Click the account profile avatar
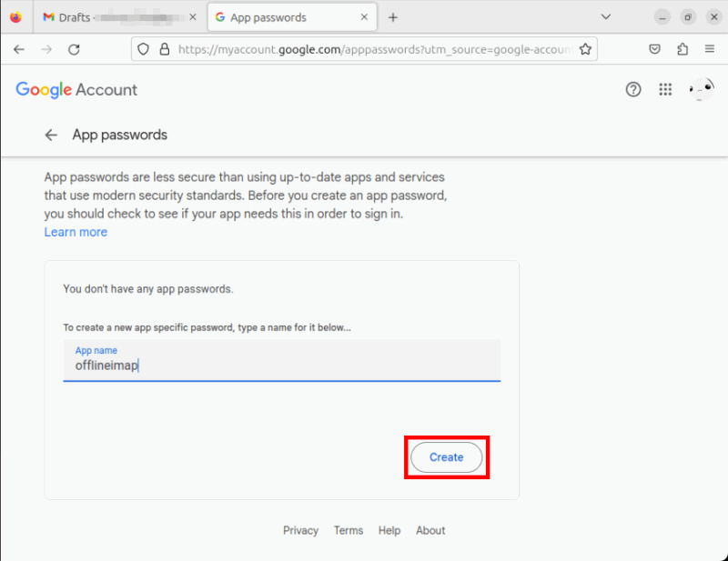Image resolution: width=728 pixels, height=561 pixels. click(700, 89)
